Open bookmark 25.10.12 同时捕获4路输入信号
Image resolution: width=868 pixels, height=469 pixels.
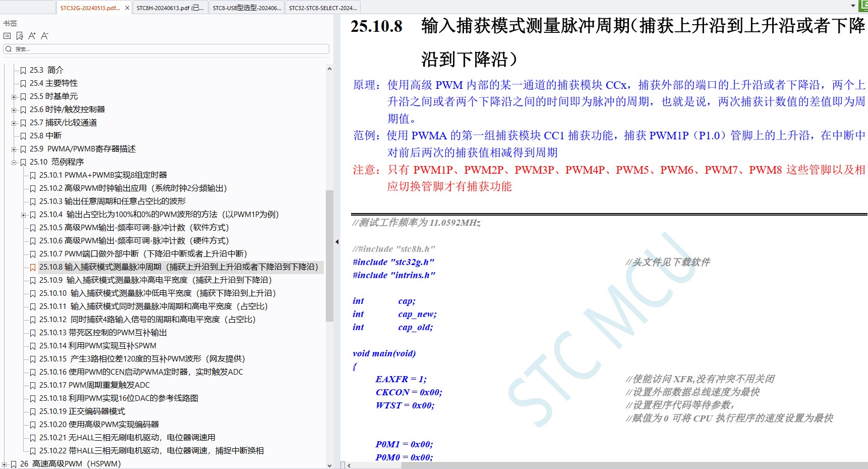(148, 320)
